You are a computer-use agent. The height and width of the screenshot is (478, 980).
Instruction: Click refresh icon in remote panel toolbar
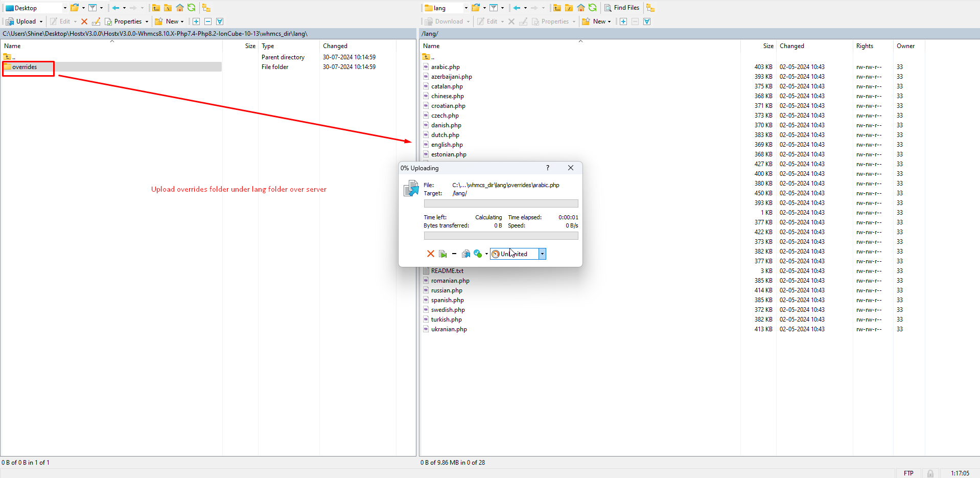point(592,8)
